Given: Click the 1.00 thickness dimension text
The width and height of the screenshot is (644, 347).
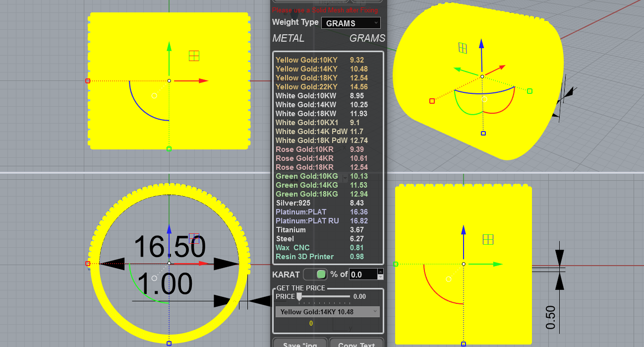Looking at the screenshot, I should click(165, 284).
